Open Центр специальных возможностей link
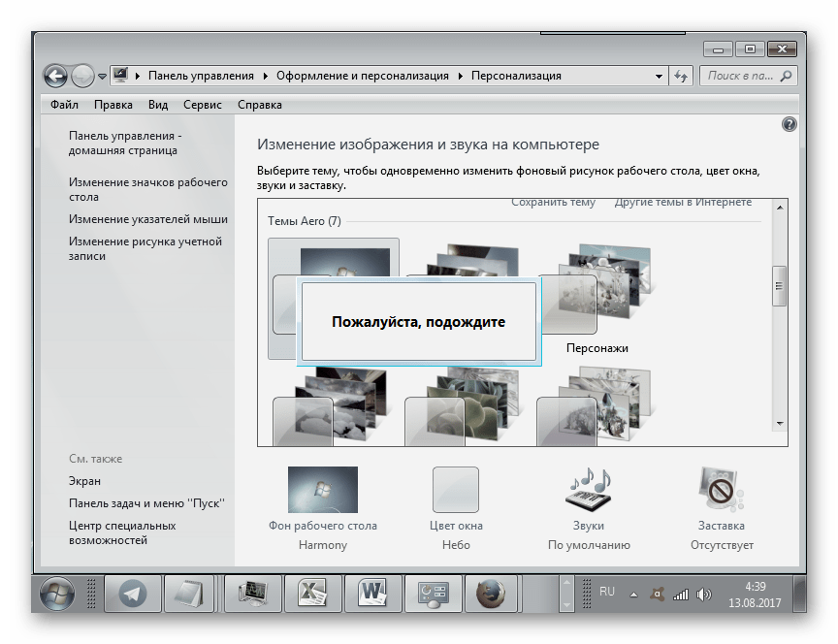This screenshot has width=838, height=644. (122, 532)
